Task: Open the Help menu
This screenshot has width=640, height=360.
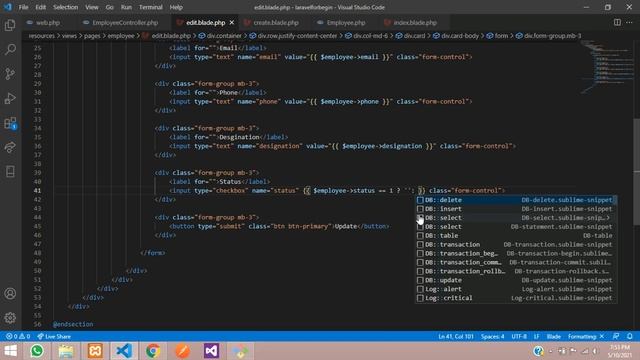Action: click(176, 7)
